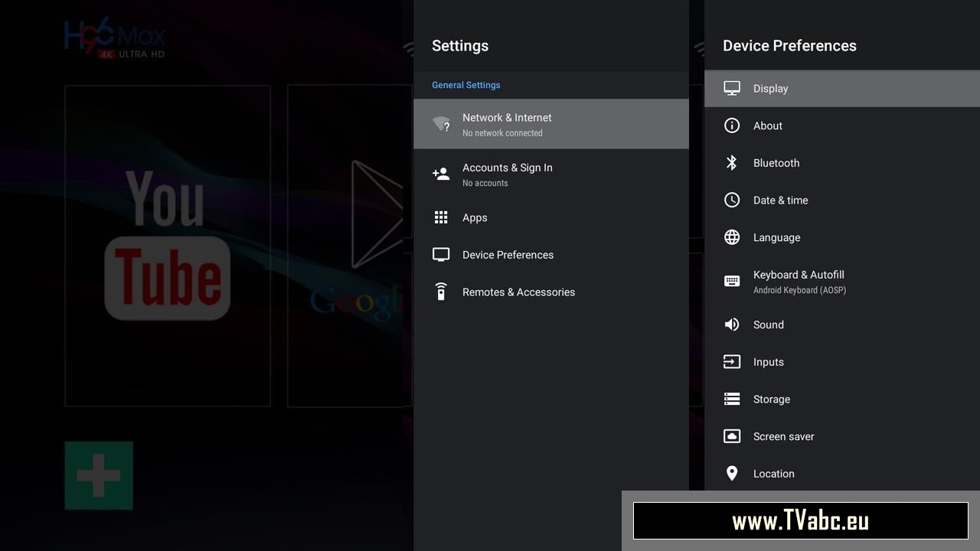Click the Location pin icon
The image size is (980, 551).
[x=732, y=474]
